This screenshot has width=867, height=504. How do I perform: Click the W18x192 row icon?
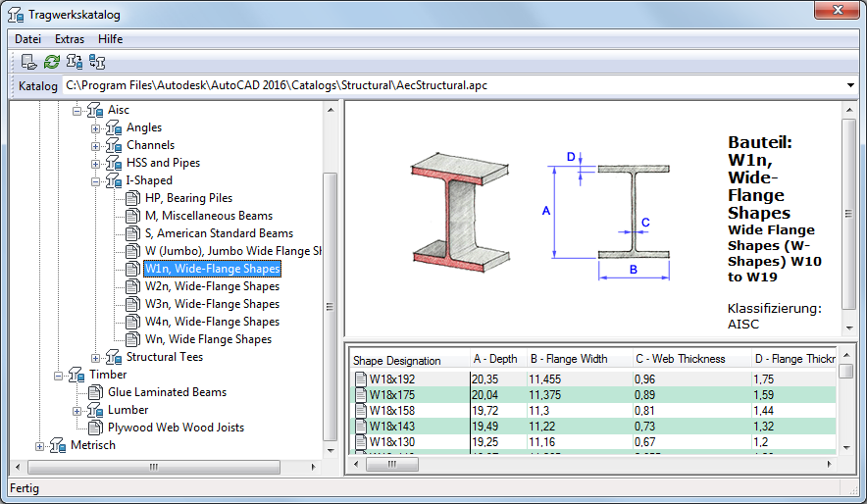point(361,379)
